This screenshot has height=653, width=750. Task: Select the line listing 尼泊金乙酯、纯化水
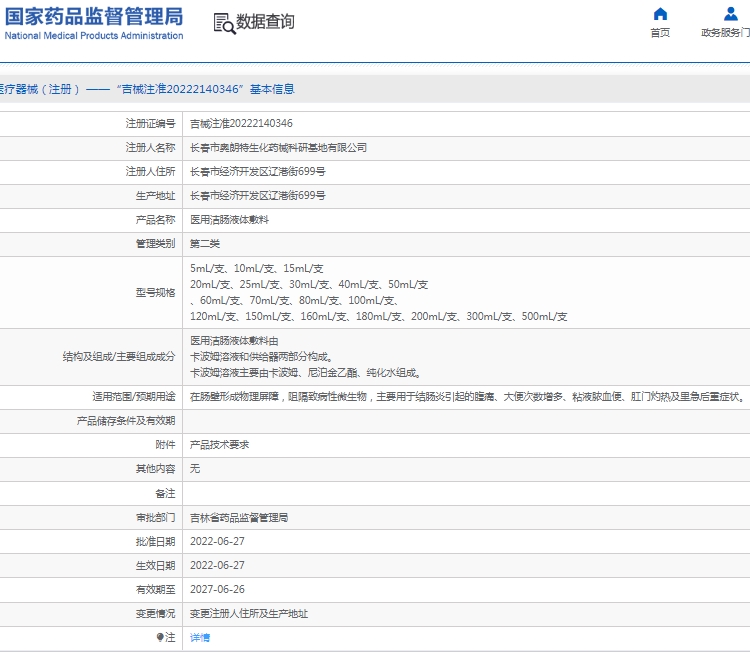pos(305,373)
